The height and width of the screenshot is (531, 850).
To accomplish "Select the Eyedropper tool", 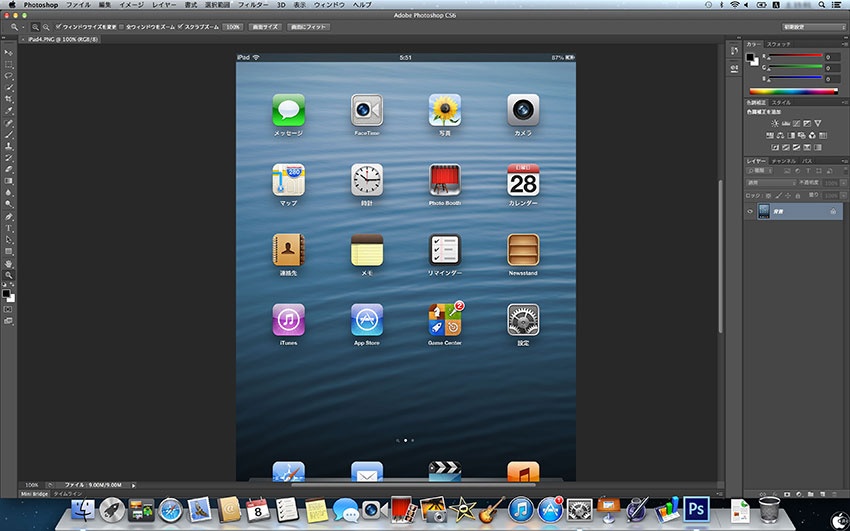I will click(9, 111).
